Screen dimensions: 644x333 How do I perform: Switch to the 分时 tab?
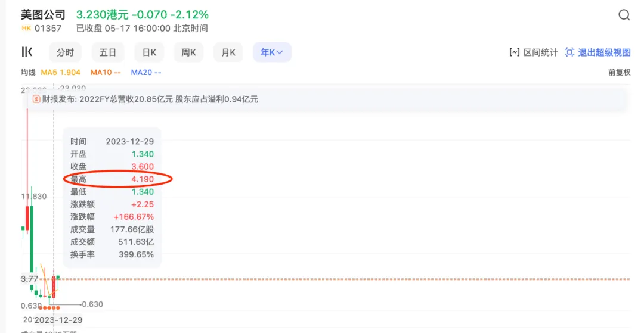[66, 52]
